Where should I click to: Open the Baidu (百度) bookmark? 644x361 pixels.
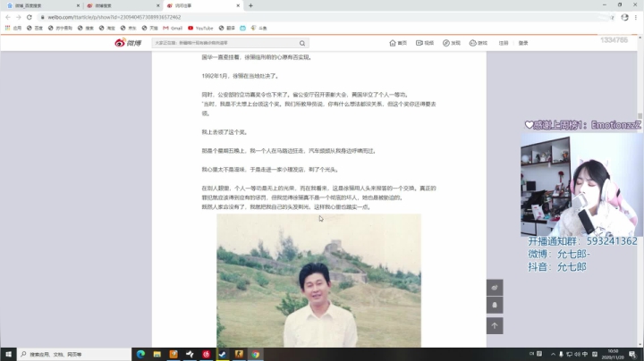35,28
